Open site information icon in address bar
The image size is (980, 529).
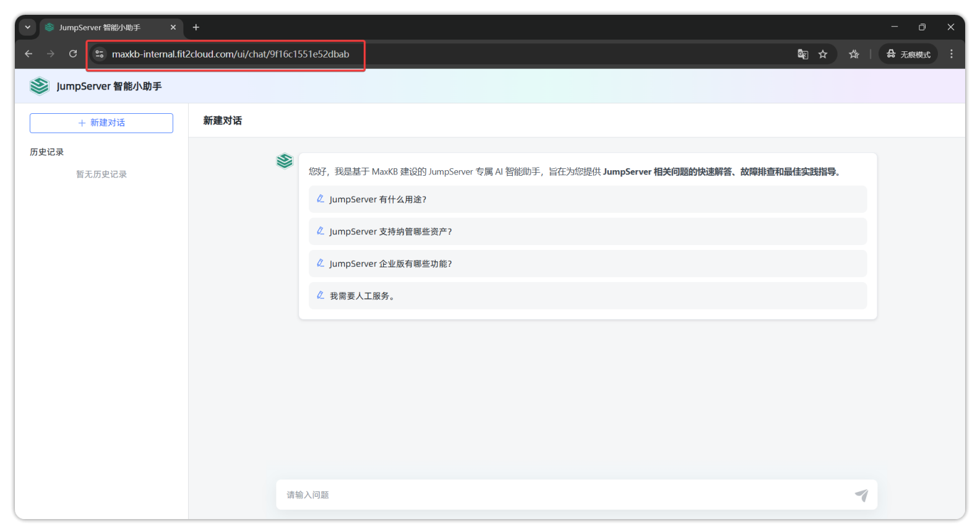pyautogui.click(x=100, y=54)
